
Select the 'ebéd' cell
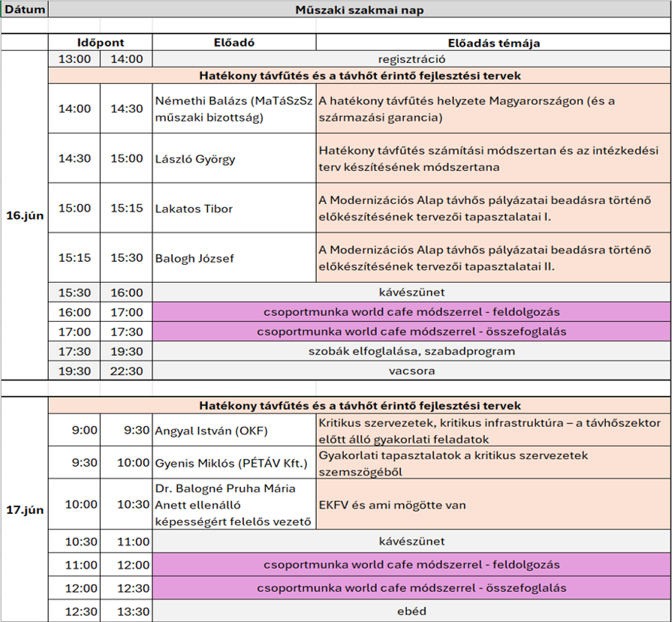(411, 611)
